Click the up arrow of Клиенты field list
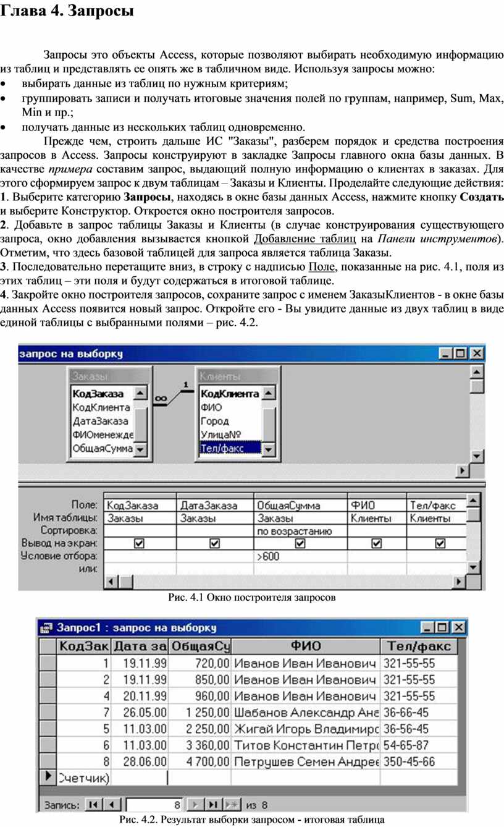Image resolution: width=504 pixels, height=827 pixels. (x=268, y=393)
